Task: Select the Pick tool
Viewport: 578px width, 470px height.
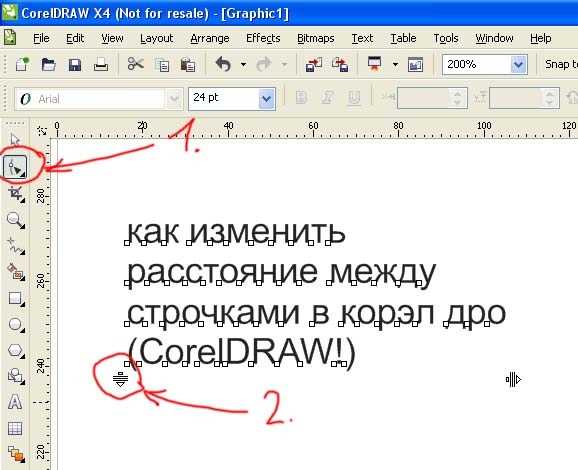Action: tap(15, 140)
